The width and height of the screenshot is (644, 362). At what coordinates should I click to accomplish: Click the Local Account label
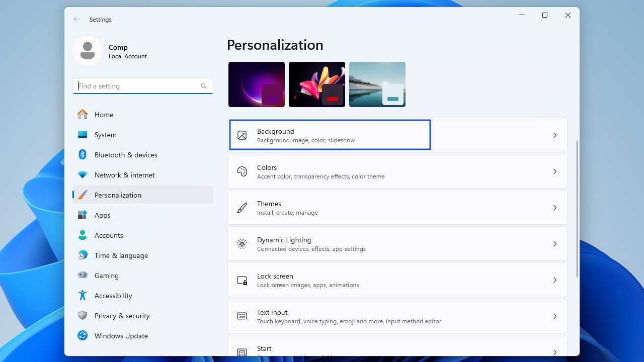click(128, 56)
